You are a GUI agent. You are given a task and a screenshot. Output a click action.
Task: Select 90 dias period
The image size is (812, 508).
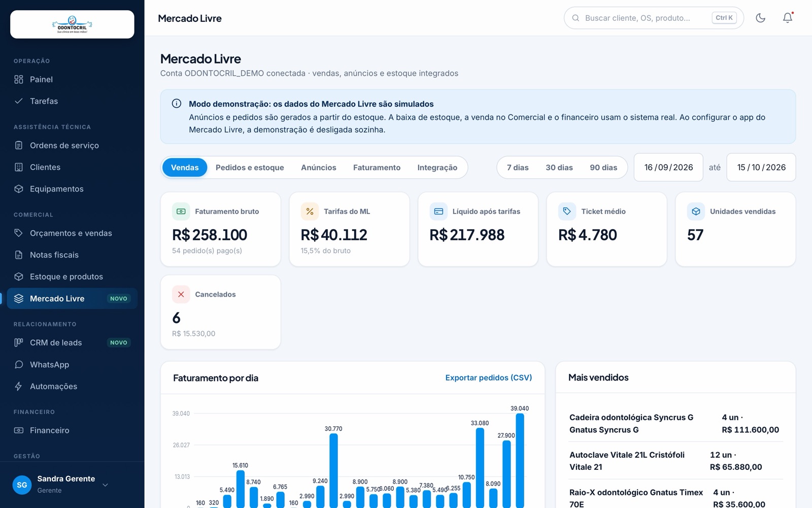603,168
